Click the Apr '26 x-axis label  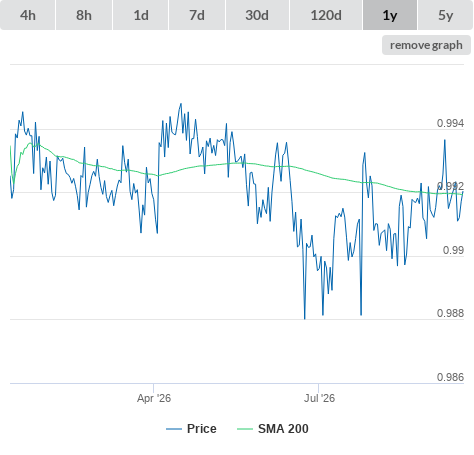point(154,398)
